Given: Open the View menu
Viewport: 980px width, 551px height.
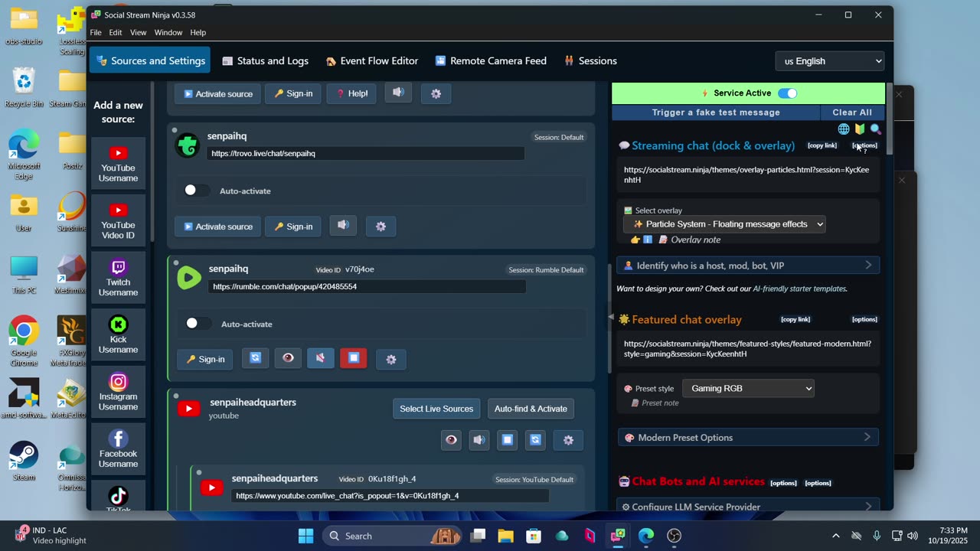Looking at the screenshot, I should [138, 32].
